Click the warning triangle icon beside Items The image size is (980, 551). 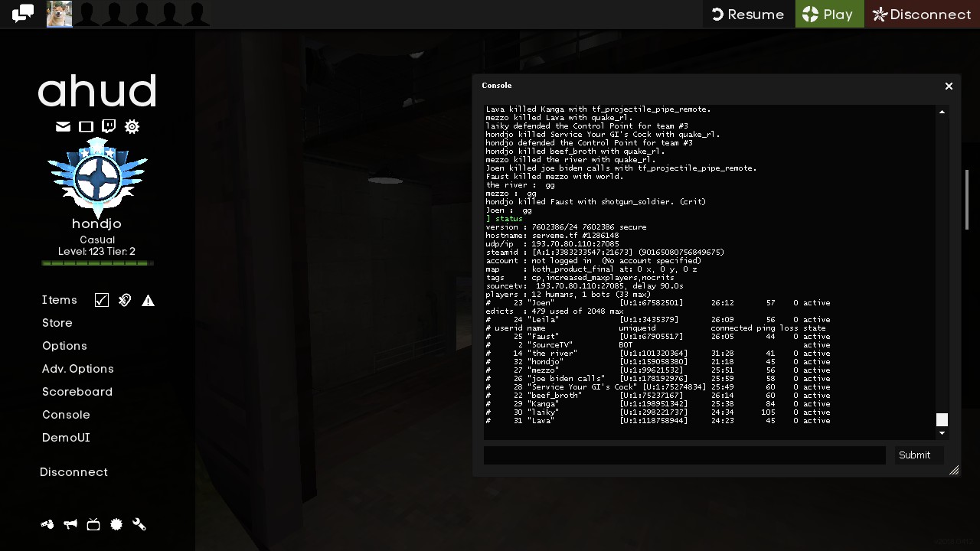148,300
